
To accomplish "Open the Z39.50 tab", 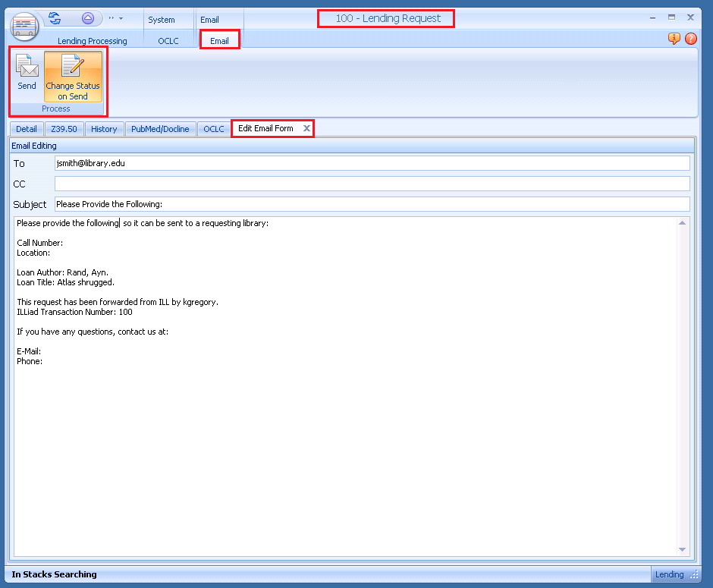I will point(64,129).
